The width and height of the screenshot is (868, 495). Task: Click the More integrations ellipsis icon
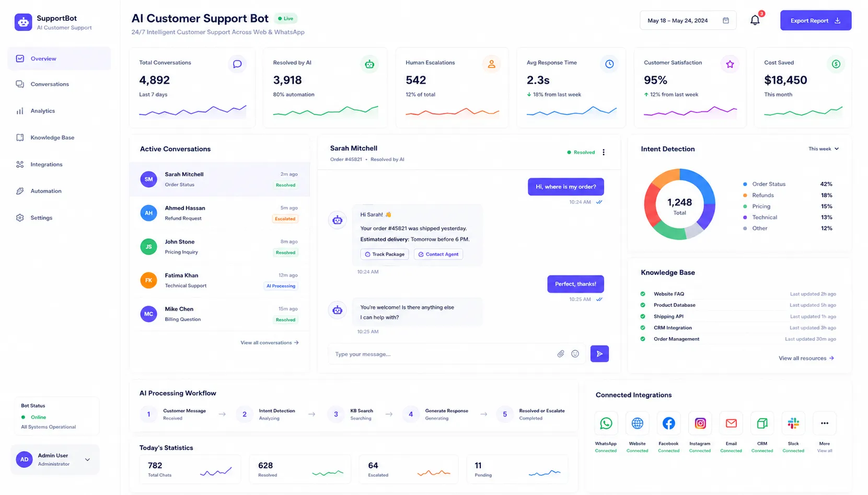825,423
